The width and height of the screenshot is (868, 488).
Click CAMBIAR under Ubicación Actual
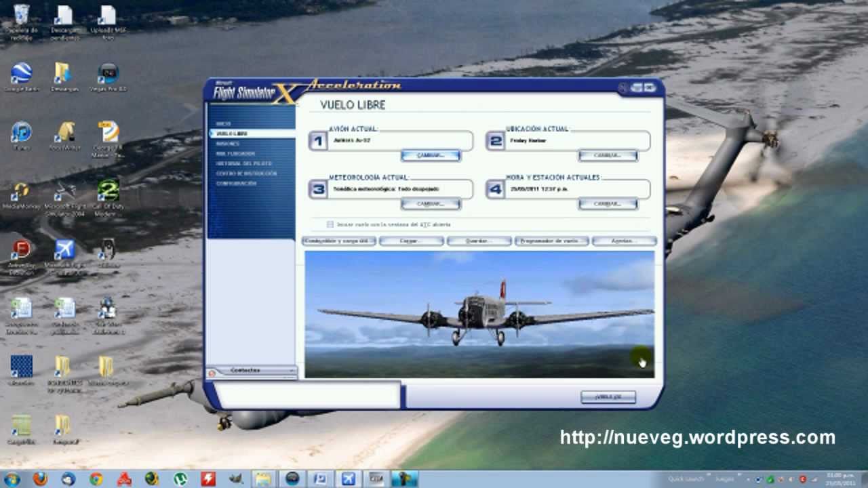point(608,155)
